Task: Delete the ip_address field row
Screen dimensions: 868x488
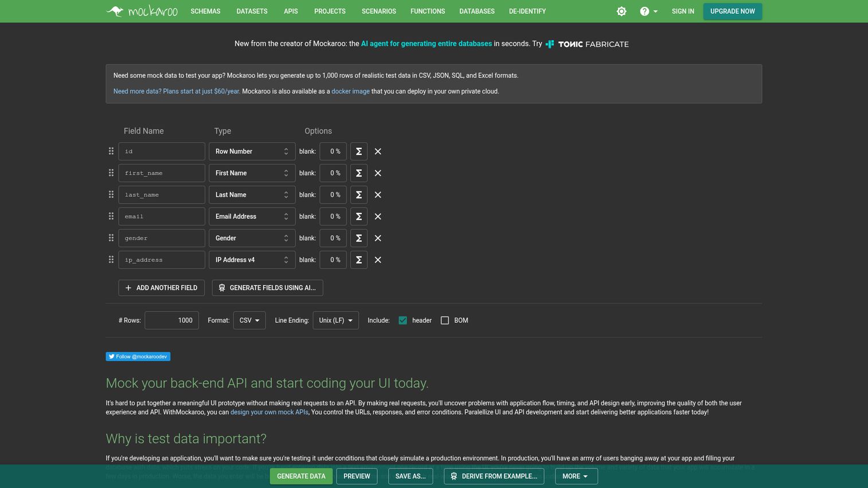Action: 378,260
